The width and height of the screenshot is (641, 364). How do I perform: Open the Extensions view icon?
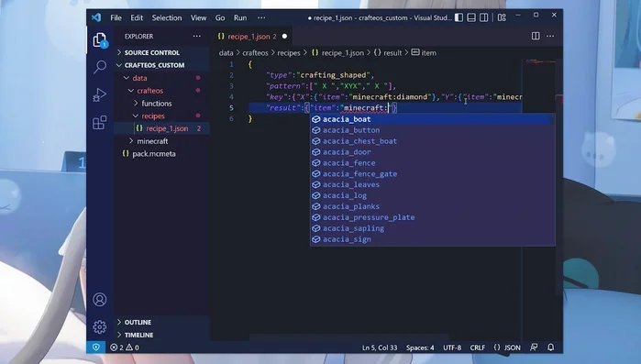click(99, 122)
